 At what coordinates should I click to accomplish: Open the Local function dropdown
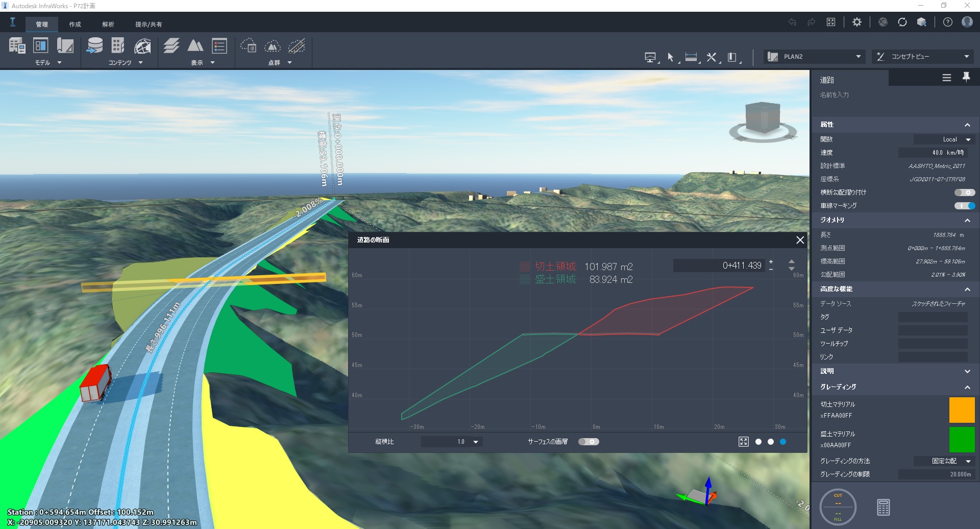(x=944, y=139)
